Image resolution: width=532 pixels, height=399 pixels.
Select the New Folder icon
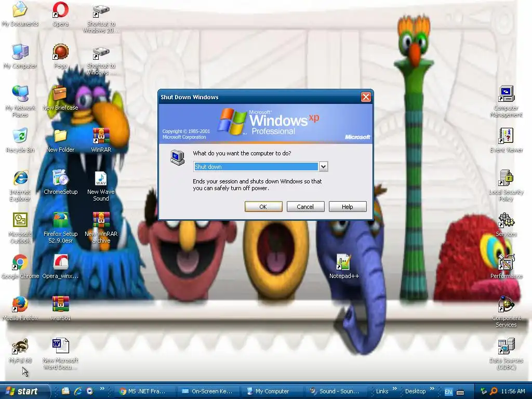pyautogui.click(x=60, y=140)
